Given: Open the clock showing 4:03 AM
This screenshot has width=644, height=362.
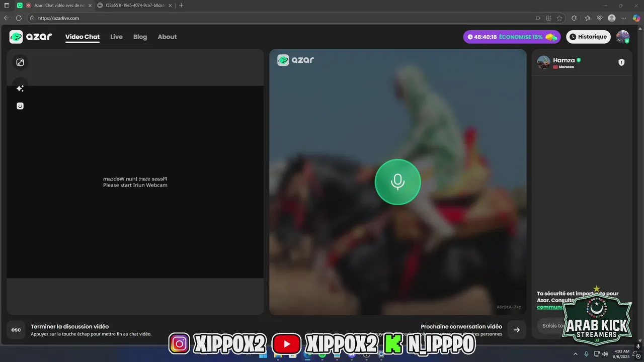Looking at the screenshot, I should click(622, 354).
